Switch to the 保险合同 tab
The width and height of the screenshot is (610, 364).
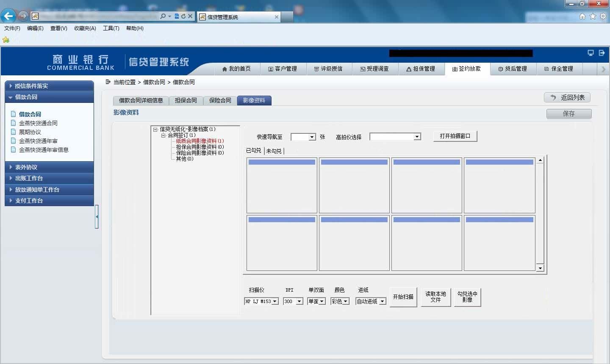pos(220,100)
